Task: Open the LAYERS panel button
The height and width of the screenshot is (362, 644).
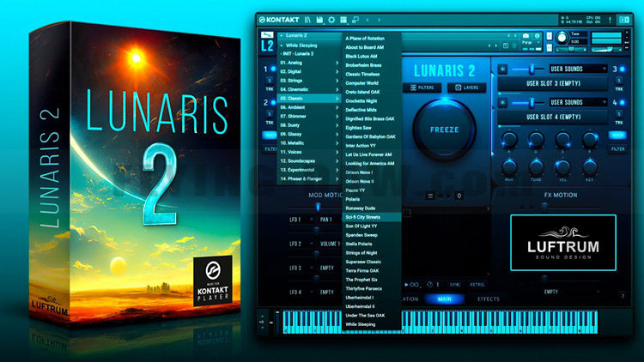Action: pyautogui.click(x=466, y=87)
